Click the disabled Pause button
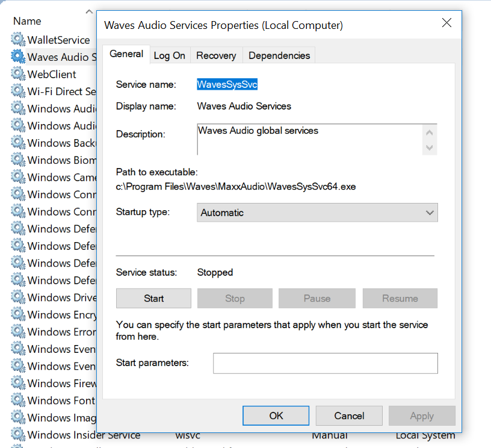Viewport: 491px width, 448px height. coord(317,298)
